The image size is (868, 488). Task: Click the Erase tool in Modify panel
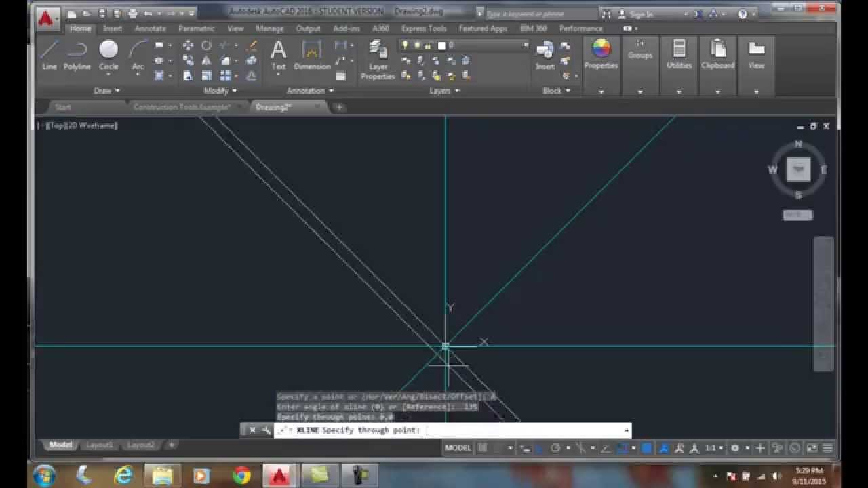[x=252, y=45]
